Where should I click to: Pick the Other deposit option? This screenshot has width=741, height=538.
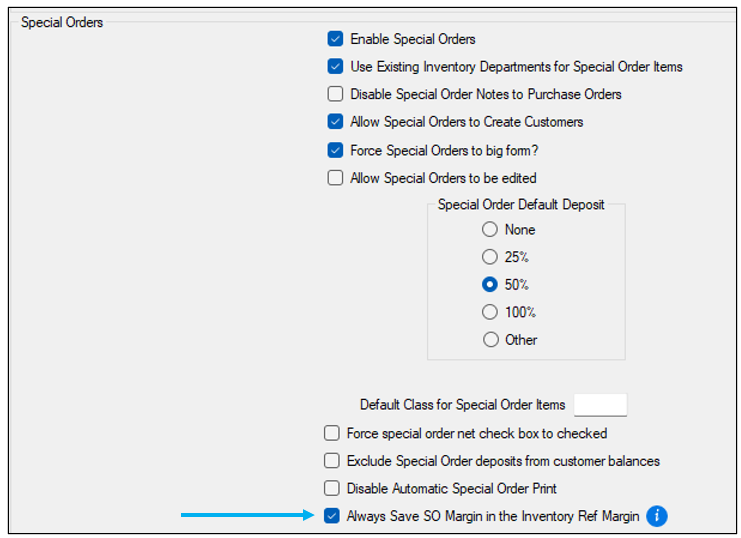(x=490, y=340)
